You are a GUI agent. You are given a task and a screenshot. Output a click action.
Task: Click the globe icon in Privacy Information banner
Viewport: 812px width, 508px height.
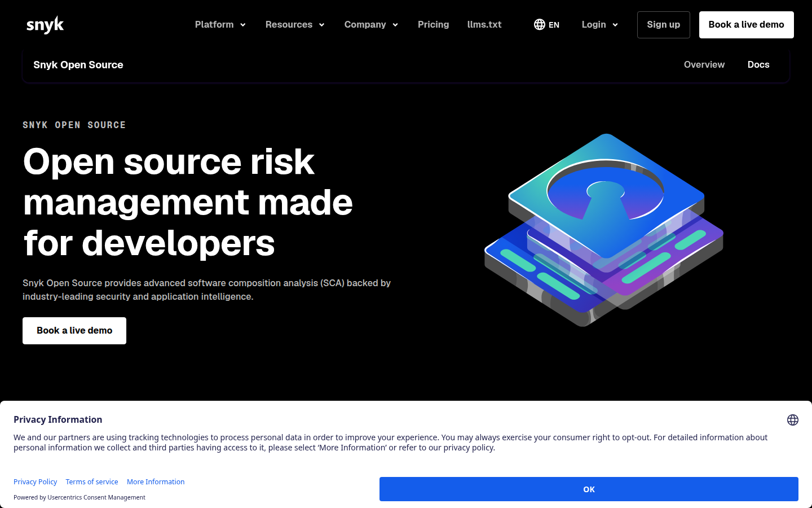(x=793, y=420)
